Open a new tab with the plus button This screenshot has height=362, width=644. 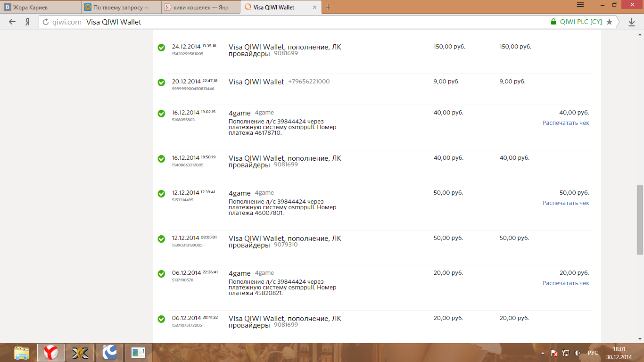328,7
